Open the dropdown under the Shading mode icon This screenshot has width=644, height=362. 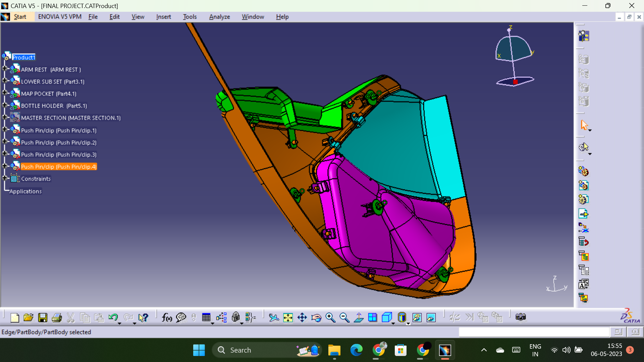408,324
